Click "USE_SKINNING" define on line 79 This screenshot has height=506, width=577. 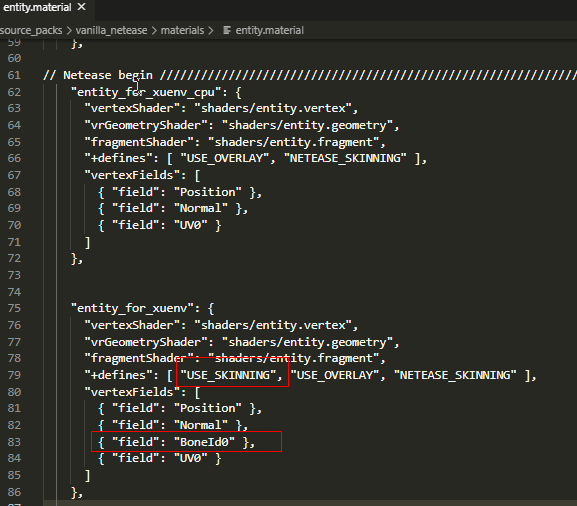(x=228, y=375)
